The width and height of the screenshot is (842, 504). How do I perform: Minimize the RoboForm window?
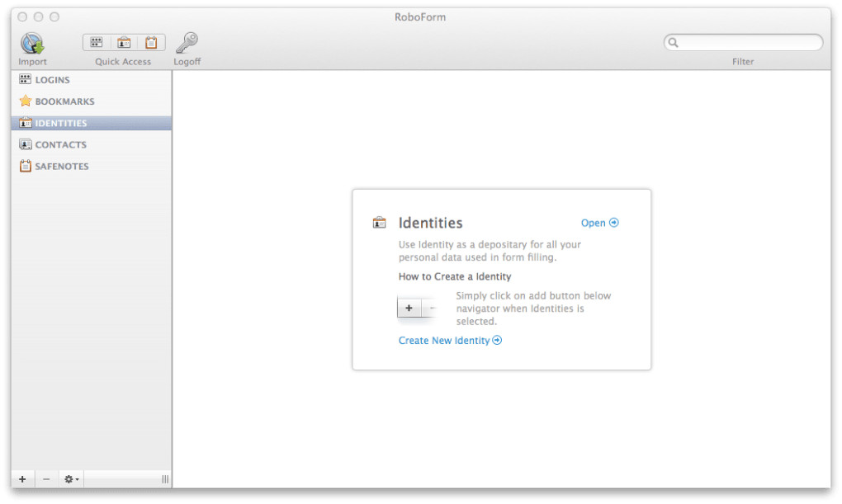[x=38, y=16]
